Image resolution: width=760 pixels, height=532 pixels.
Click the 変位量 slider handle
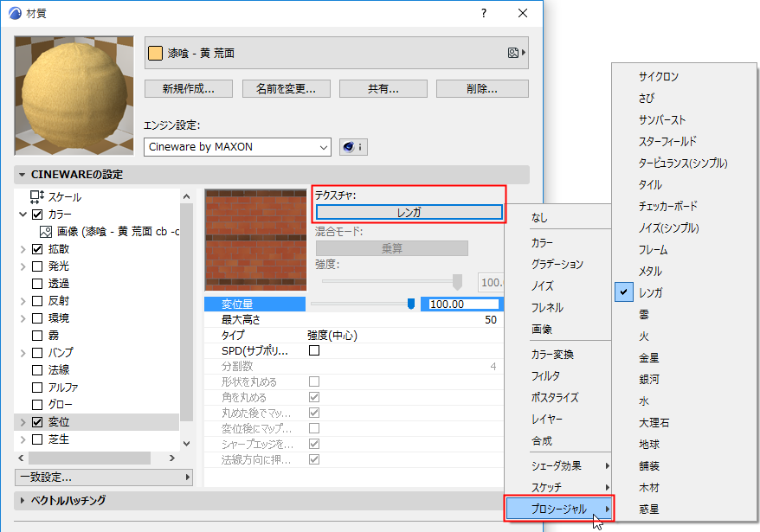point(411,304)
